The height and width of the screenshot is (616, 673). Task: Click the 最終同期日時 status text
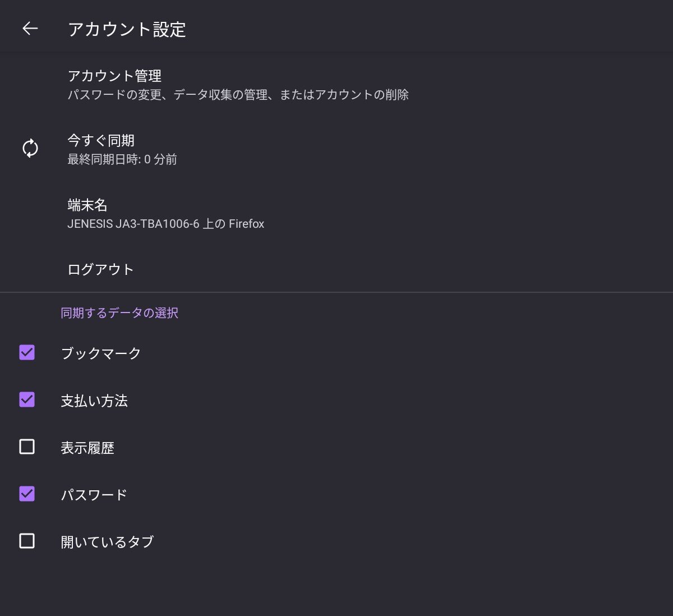[122, 160]
